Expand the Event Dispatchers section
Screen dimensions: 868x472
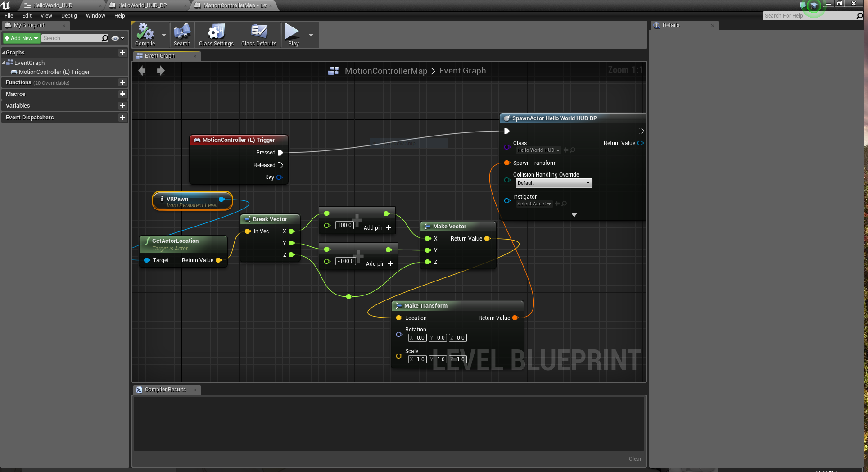[x=30, y=118]
